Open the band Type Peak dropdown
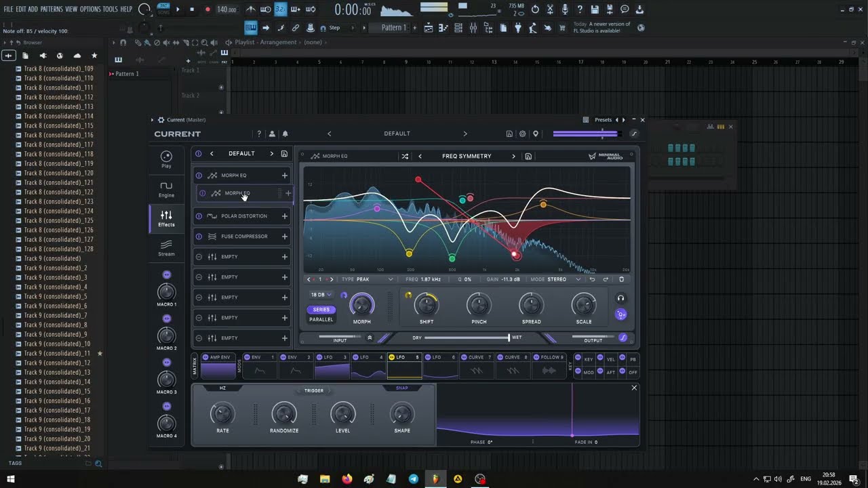This screenshot has width=868, height=488. (368, 279)
